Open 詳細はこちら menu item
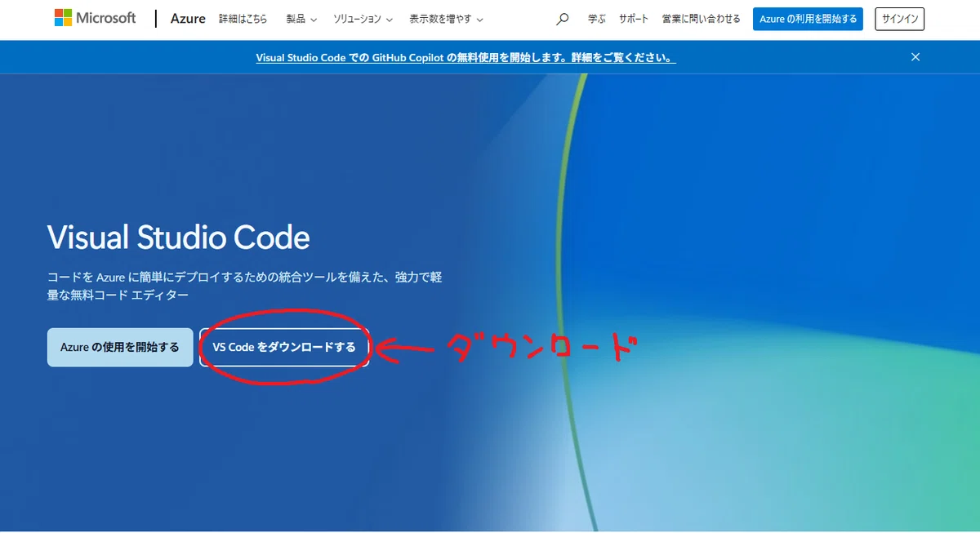This screenshot has height=533, width=980. pos(243,19)
